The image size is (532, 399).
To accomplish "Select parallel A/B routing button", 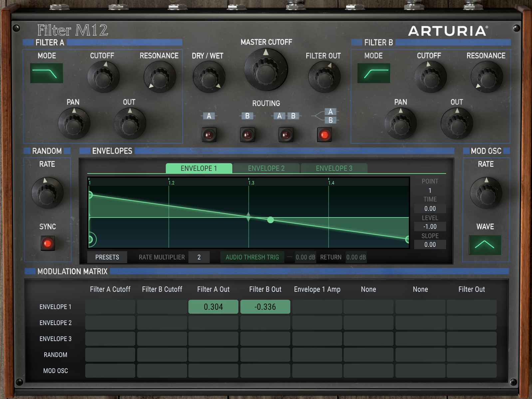I will pyautogui.click(x=325, y=135).
